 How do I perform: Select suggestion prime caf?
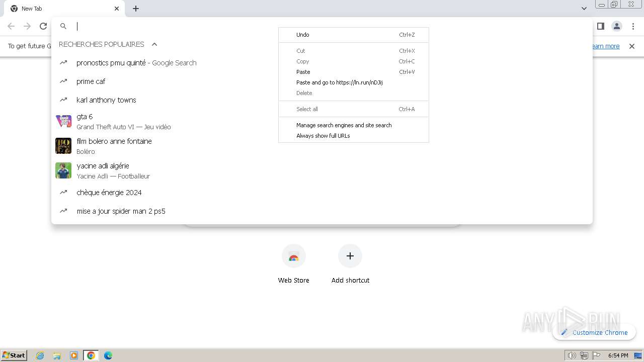(322, 81)
